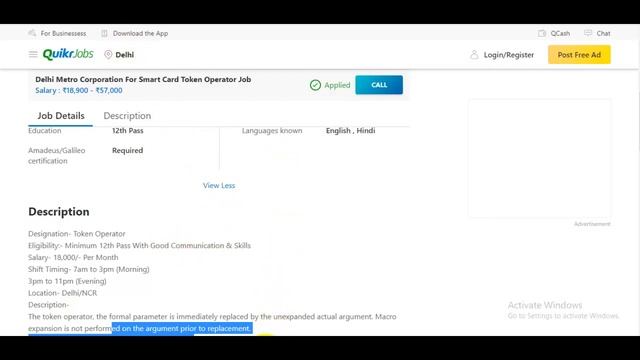
Task: Collapse details using View Less
Action: point(219,185)
